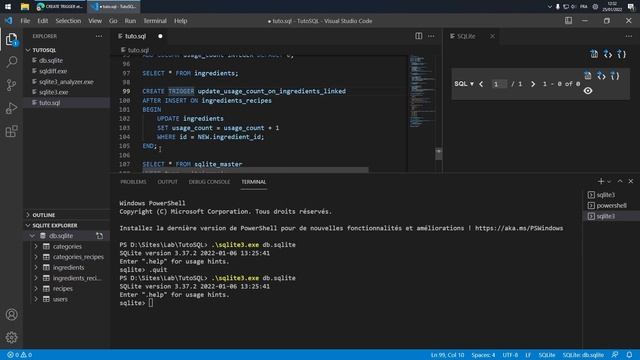Open the Help menu
This screenshot has height=360, width=640.
180,21
